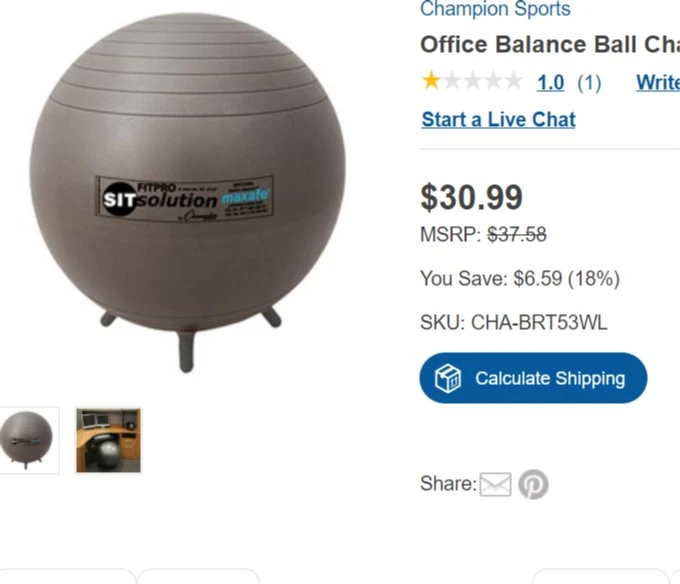
Task: Click the You Save $6.59 text
Action: [x=520, y=278]
